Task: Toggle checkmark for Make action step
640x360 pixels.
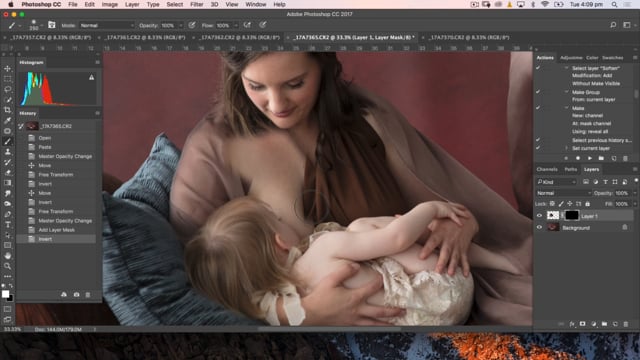Action: point(538,108)
